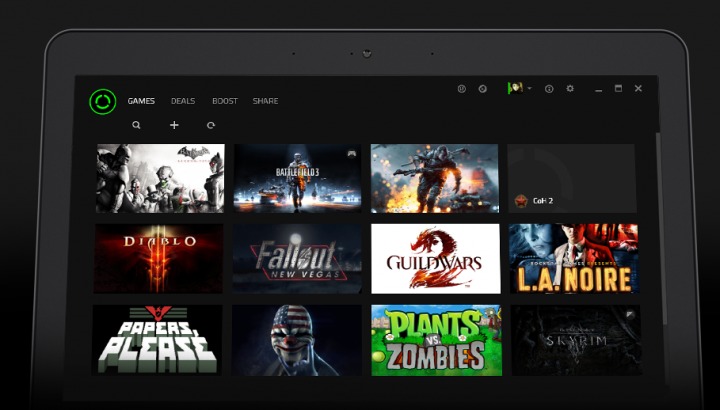
Task: Switch to the Deals tab
Action: [x=183, y=101]
